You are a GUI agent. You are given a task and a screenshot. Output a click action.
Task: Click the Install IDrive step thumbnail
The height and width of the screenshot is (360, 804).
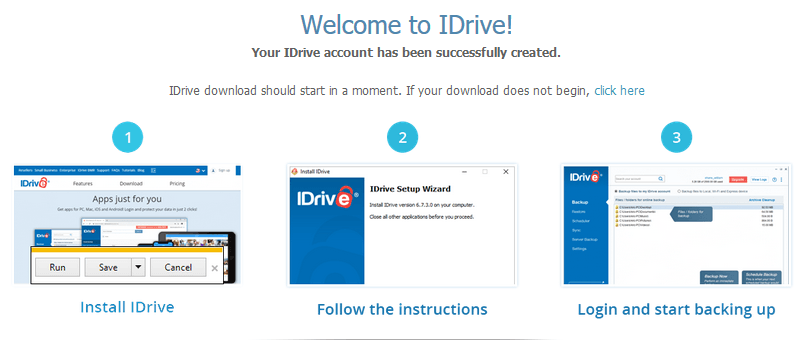(x=127, y=225)
